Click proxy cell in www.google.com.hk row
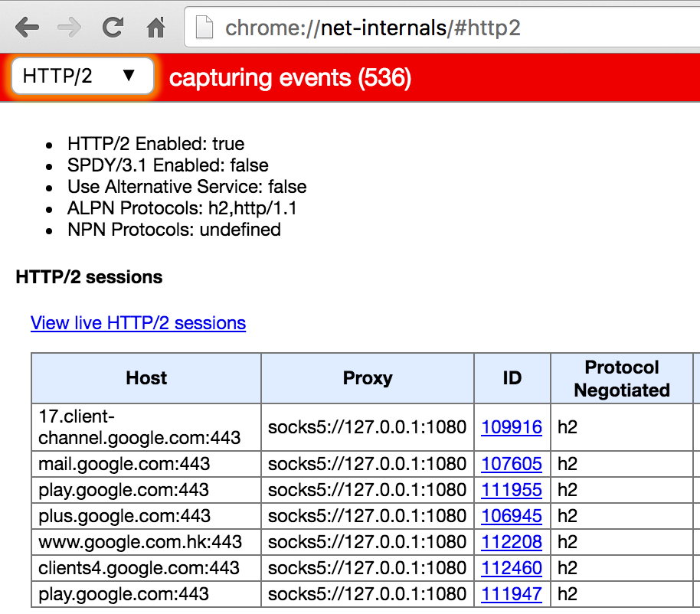700x614 pixels. pos(368,542)
